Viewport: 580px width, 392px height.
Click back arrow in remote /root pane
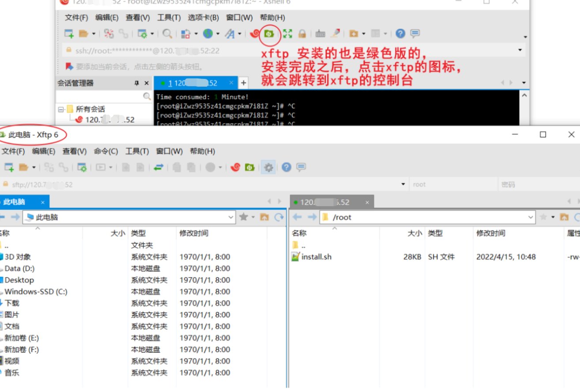pyautogui.click(x=297, y=217)
